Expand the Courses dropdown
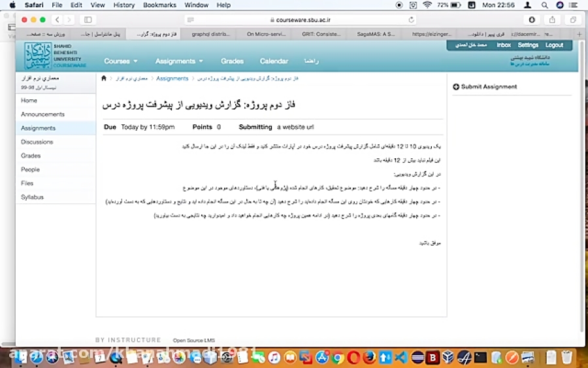The image size is (588, 368). coord(120,61)
